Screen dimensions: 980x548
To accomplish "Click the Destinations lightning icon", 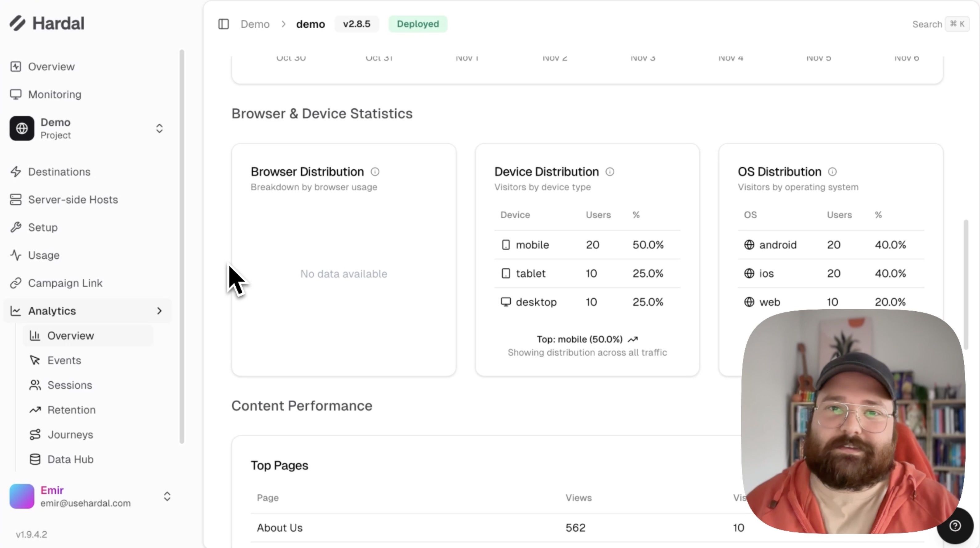I will [x=16, y=172].
